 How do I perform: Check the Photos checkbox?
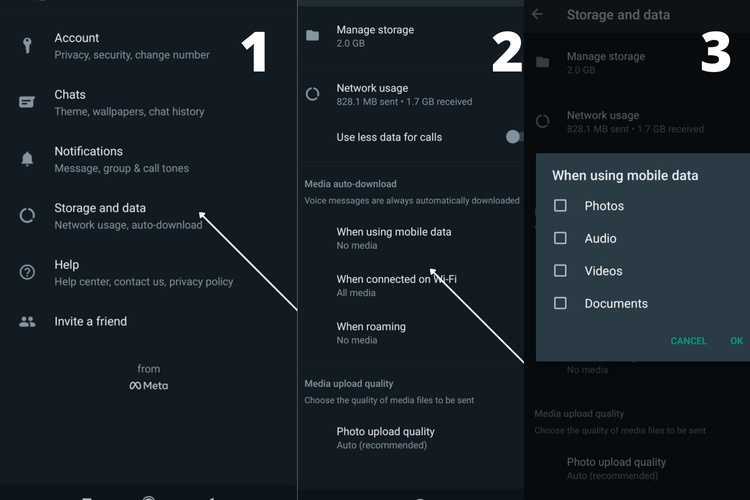(560, 206)
